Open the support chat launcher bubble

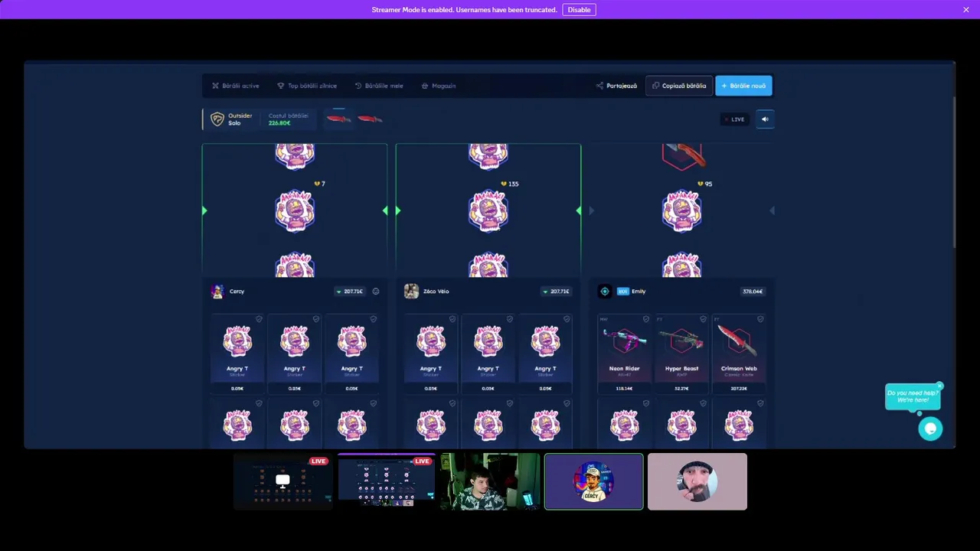[x=930, y=429]
